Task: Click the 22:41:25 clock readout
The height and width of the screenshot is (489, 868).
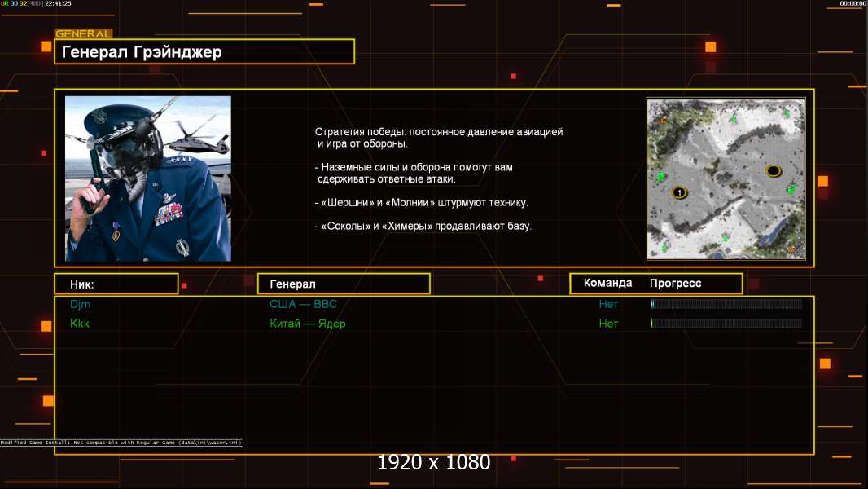Action: [x=58, y=3]
